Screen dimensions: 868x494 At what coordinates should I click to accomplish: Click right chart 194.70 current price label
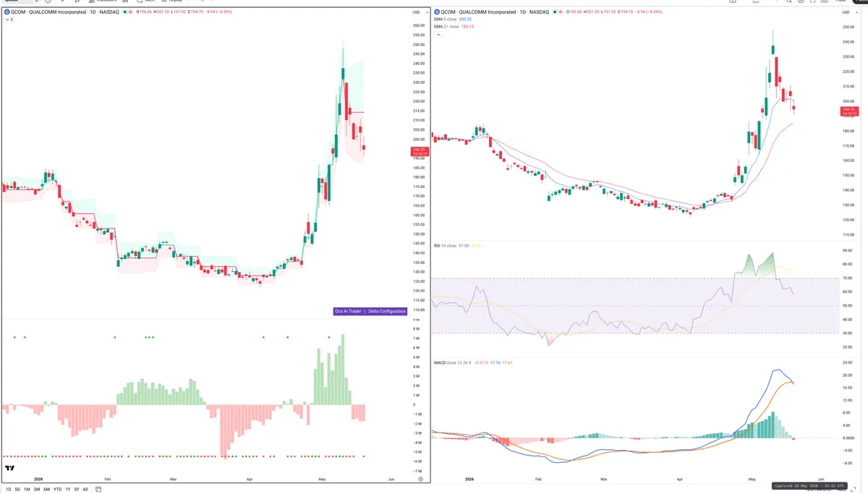[848, 111]
